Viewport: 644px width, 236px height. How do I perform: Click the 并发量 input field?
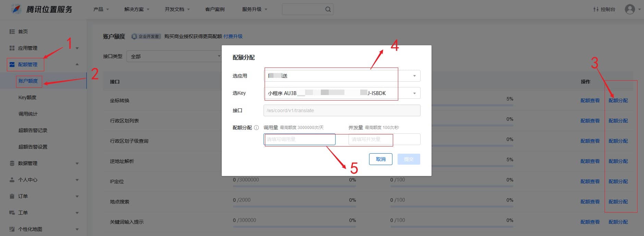tap(384, 139)
